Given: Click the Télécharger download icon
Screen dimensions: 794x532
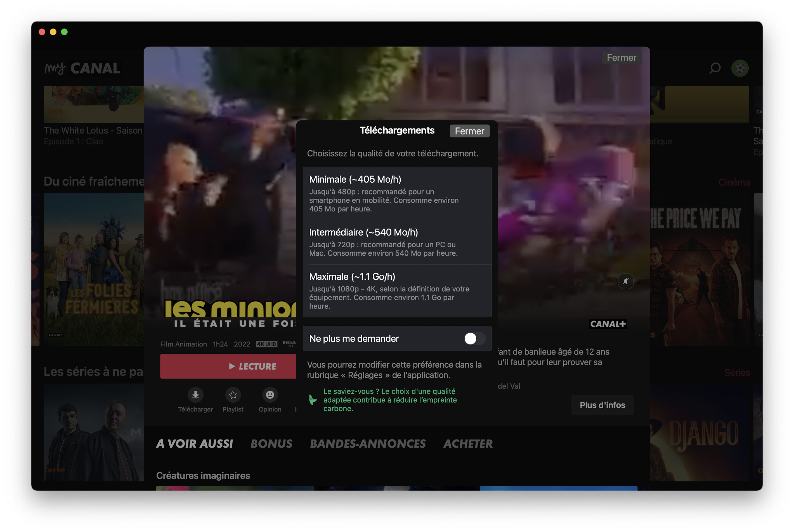Looking at the screenshot, I should pyautogui.click(x=195, y=395).
